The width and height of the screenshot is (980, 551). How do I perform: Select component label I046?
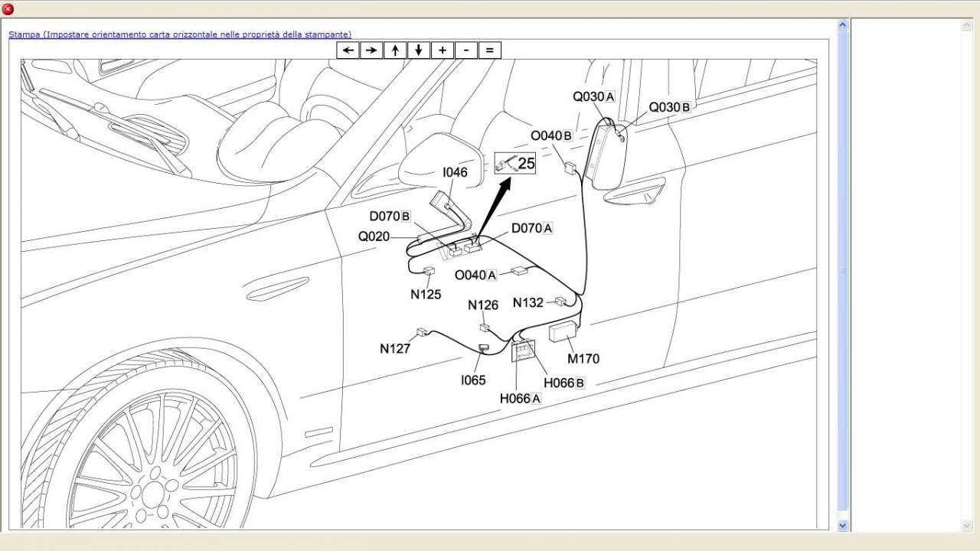(x=455, y=173)
